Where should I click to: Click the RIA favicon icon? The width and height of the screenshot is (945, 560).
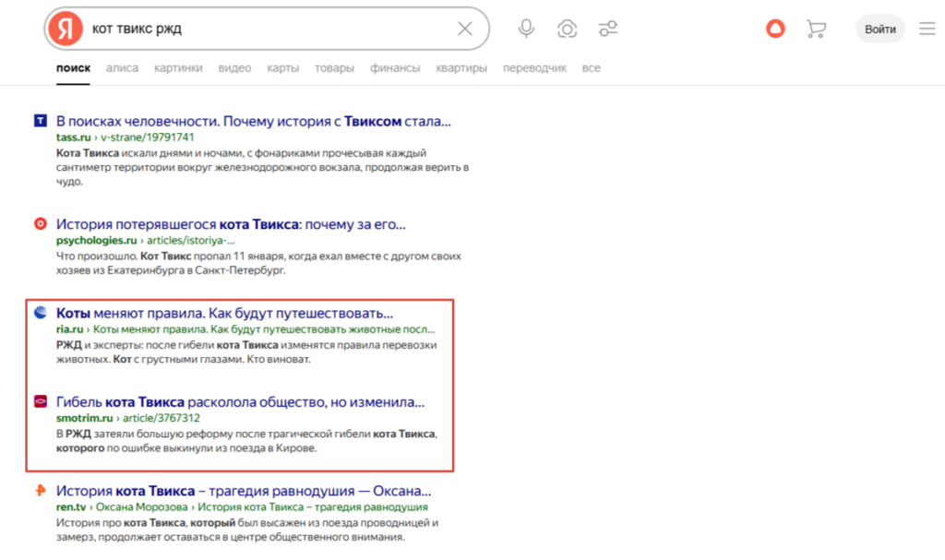pos(41,312)
